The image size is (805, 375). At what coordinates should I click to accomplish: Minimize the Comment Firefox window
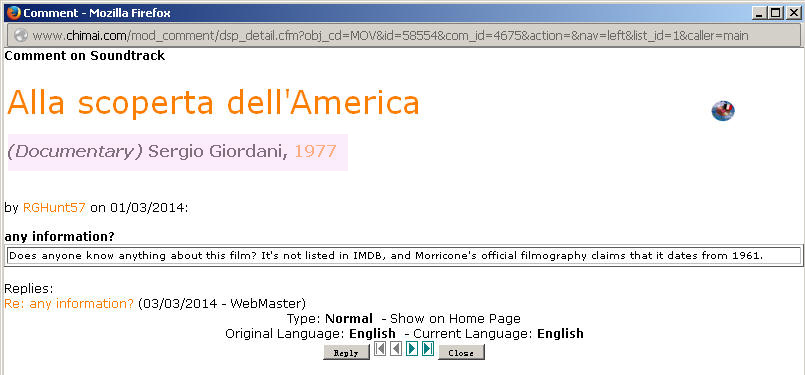(760, 13)
